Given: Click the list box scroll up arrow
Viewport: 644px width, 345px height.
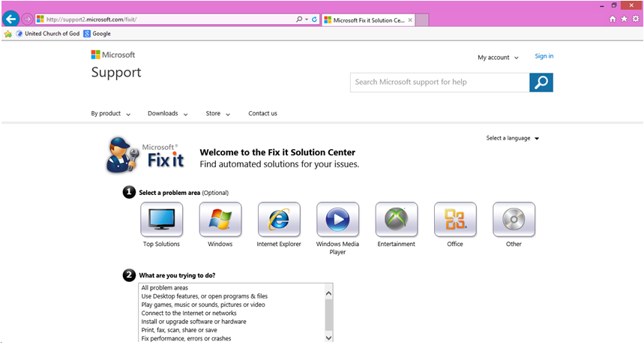Looking at the screenshot, I should click(328, 293).
